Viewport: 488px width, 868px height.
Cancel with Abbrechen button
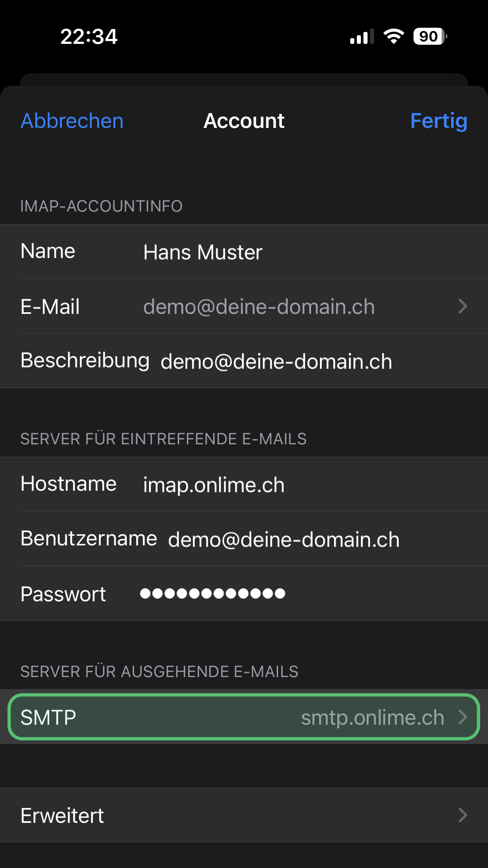(72, 121)
